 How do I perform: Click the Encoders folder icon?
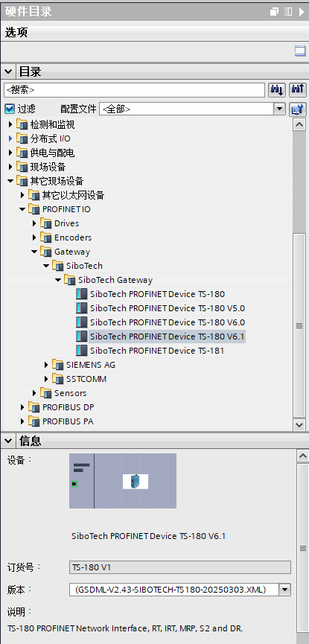coord(46,237)
